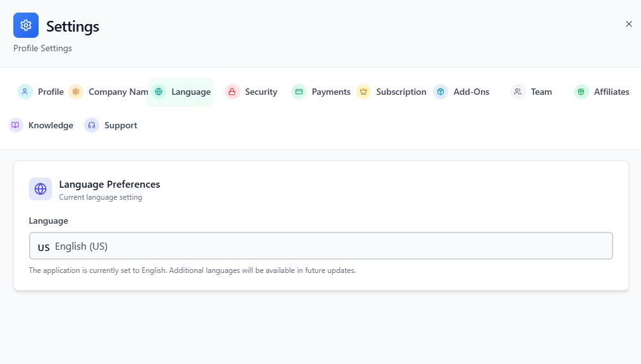Click the blue box Add-Ons icon
Image resolution: width=641 pixels, height=364 pixels.
441,92
